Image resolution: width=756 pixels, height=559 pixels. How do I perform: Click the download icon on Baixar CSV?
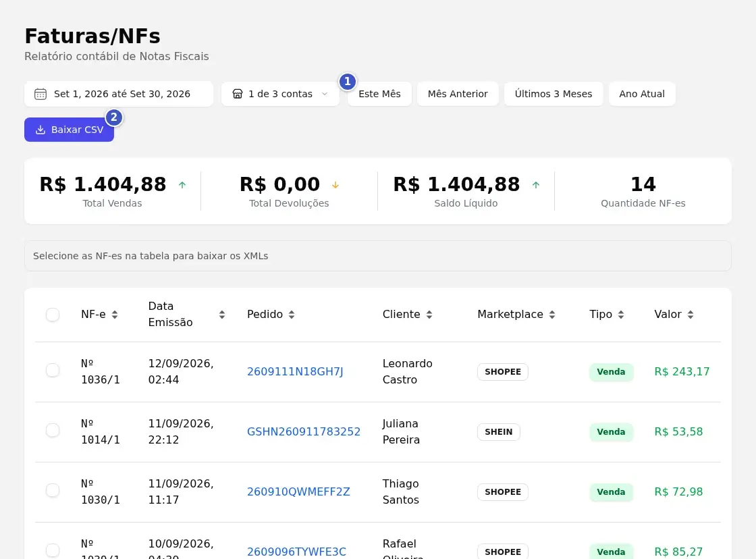tap(40, 130)
